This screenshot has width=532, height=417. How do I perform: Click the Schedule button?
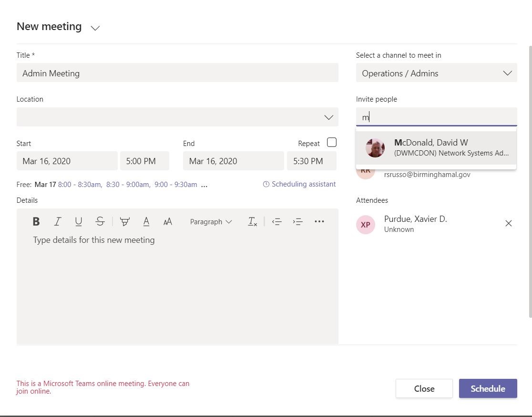[488, 388]
